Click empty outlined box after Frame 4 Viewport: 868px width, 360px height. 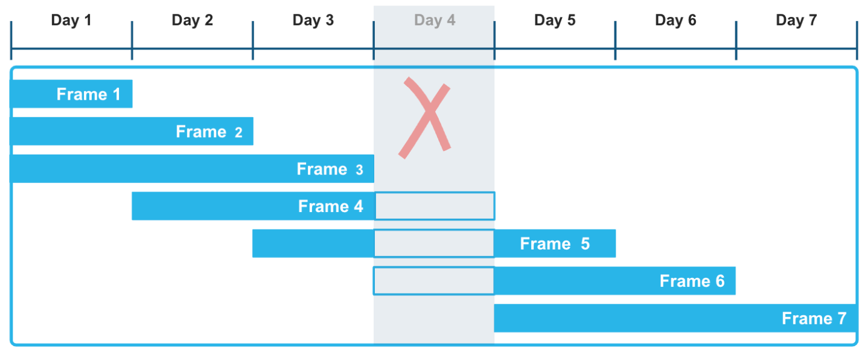[435, 207]
